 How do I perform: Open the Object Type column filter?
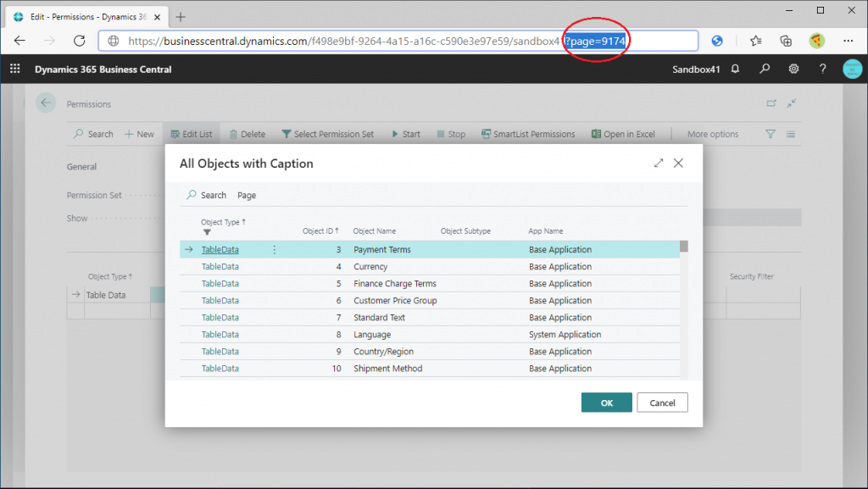pos(207,232)
